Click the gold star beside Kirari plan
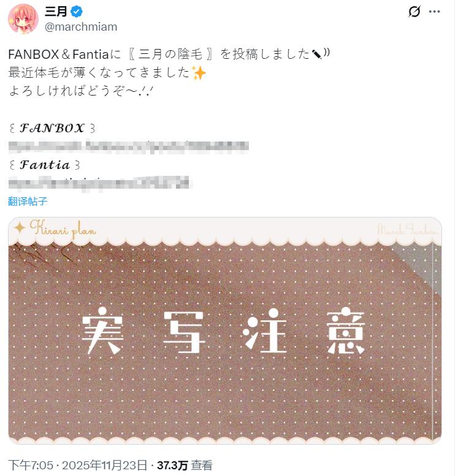The height and width of the screenshot is (476, 469). pos(20,227)
